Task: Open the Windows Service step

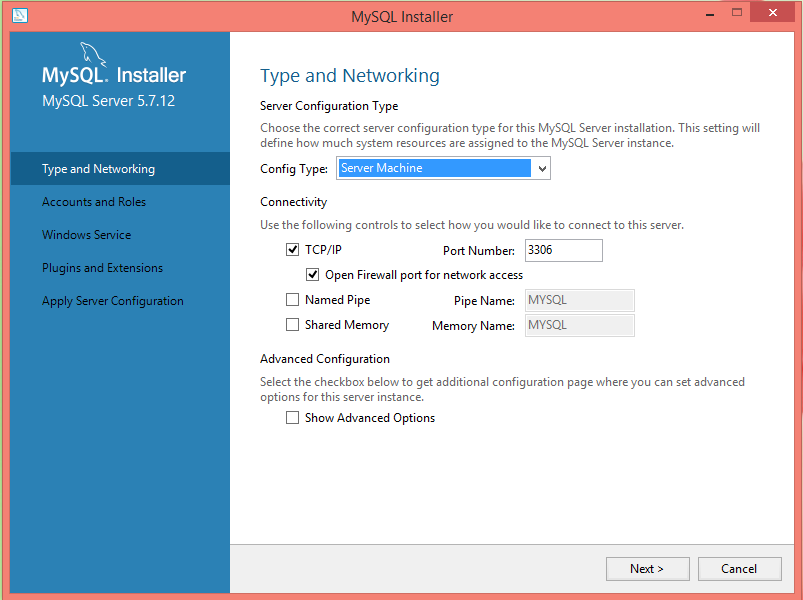Action: [86, 235]
